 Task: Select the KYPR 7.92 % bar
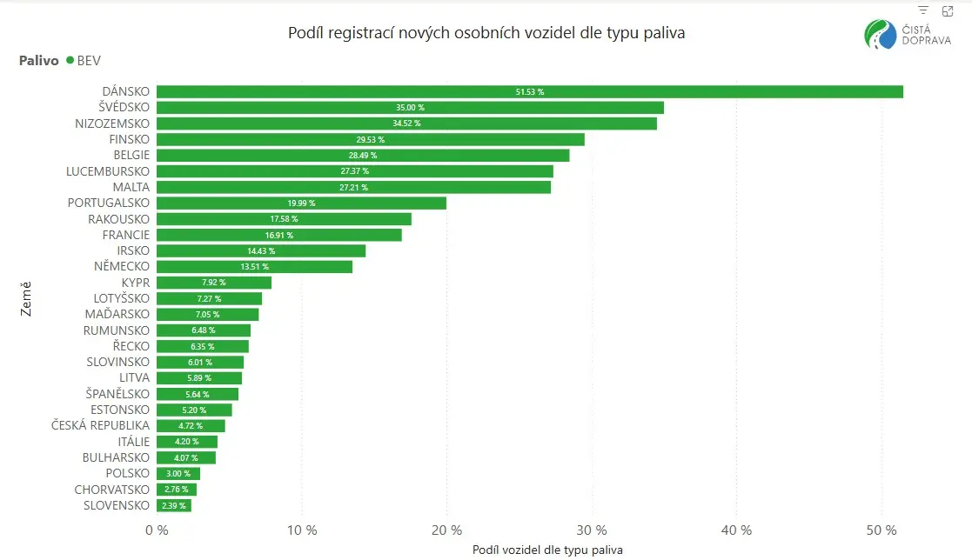click(214, 283)
